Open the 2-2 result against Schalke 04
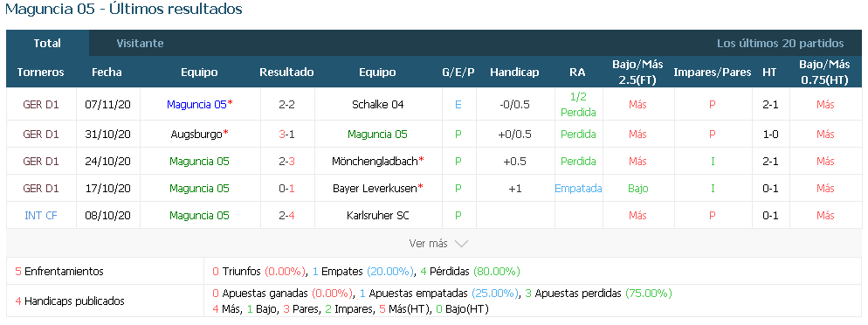Screen dimensions: 868x325 click(x=286, y=104)
